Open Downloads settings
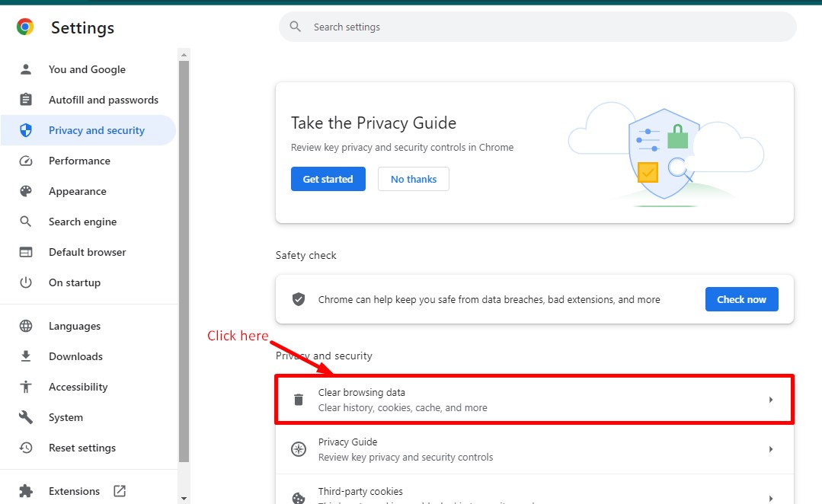822x504 pixels. (88, 356)
